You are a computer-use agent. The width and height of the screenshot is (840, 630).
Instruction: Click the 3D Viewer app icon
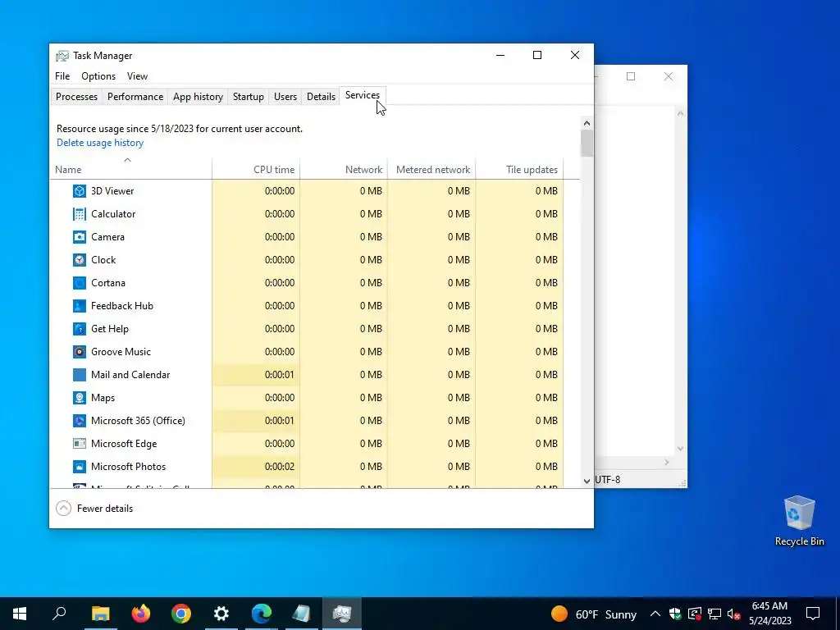(80, 190)
